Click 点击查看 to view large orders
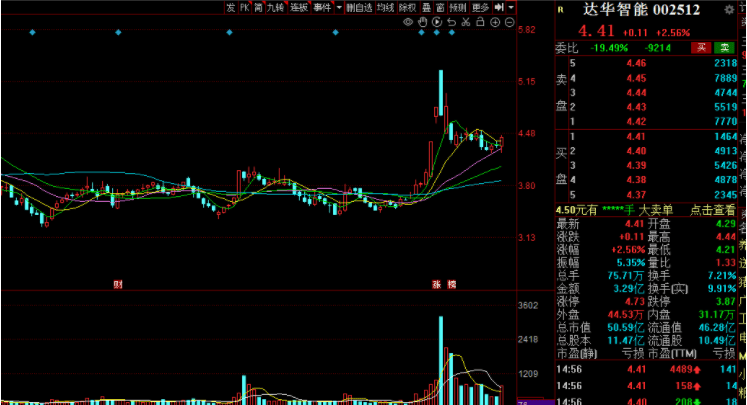 (x=713, y=210)
